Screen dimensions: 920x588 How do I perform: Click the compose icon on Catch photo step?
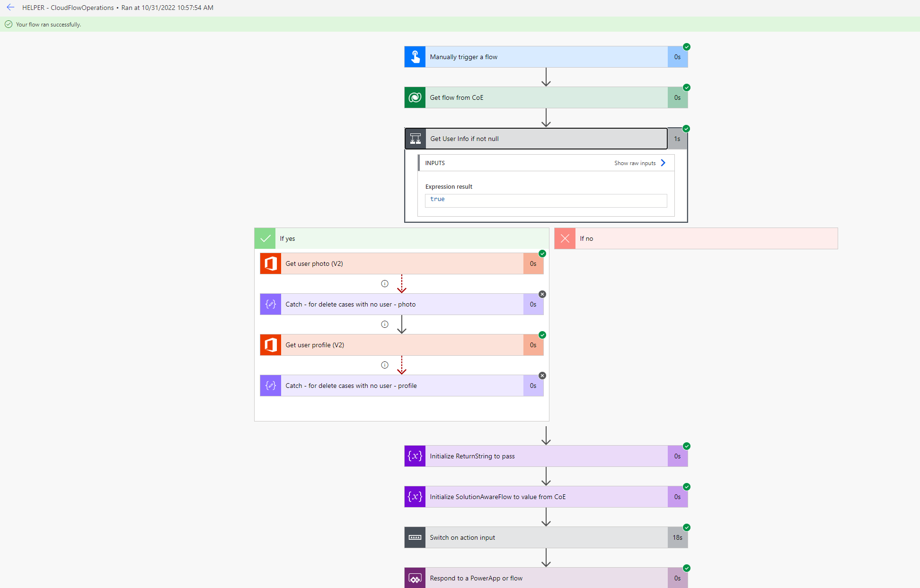point(270,304)
